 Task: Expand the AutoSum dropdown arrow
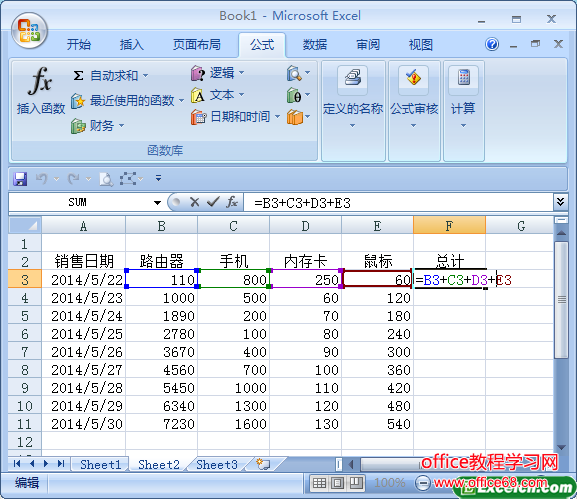coord(145,76)
